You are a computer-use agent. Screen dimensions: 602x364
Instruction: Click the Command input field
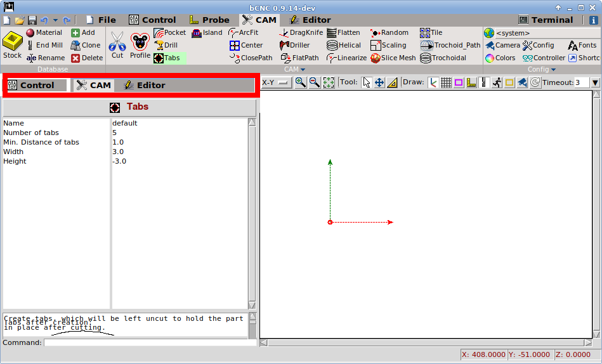coord(150,342)
